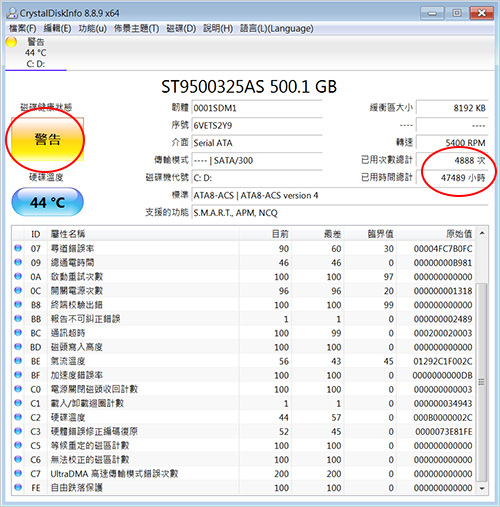The width and height of the screenshot is (500, 507).
Task: Open the 語言(L)(Language) menu
Action: click(x=277, y=28)
